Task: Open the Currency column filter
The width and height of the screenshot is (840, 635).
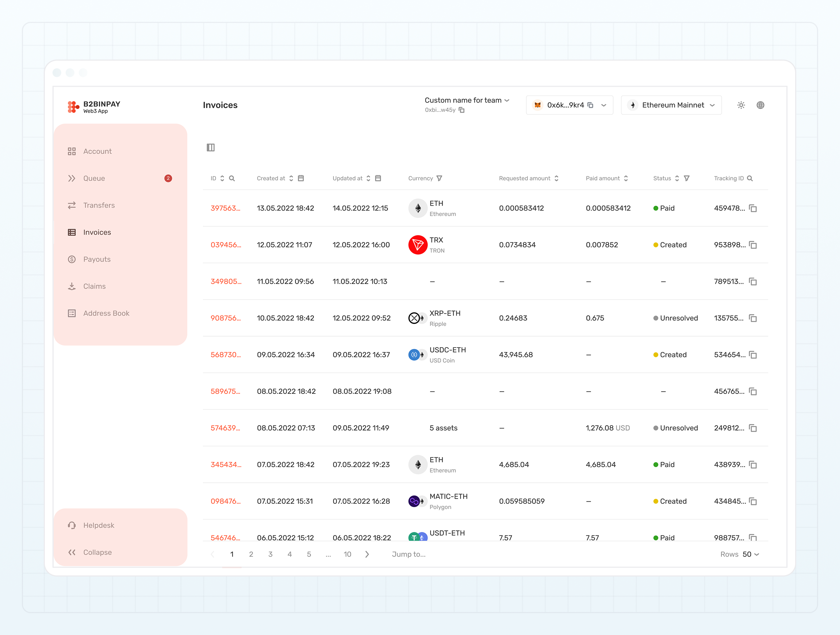Action: [439, 179]
